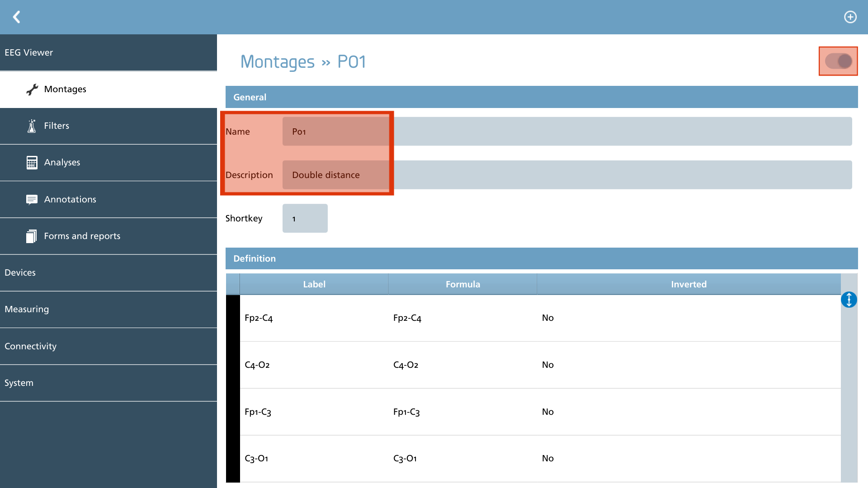868x488 pixels.
Task: Click the Montages breadcrumb link
Action: tap(278, 62)
